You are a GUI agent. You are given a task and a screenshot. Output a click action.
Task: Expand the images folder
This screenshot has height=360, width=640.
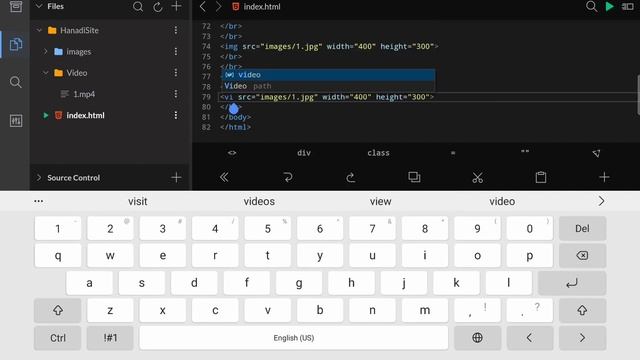pos(45,51)
